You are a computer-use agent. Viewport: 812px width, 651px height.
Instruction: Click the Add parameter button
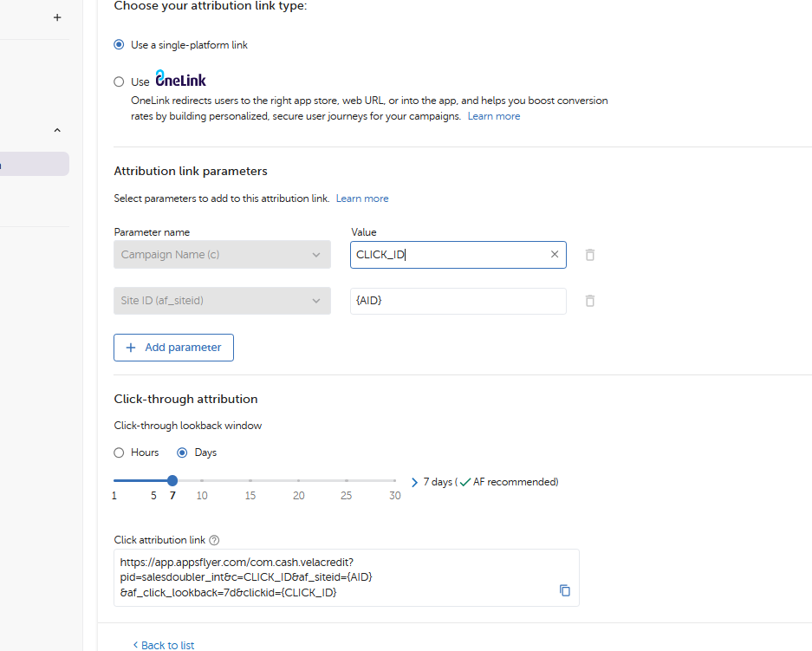coord(173,348)
